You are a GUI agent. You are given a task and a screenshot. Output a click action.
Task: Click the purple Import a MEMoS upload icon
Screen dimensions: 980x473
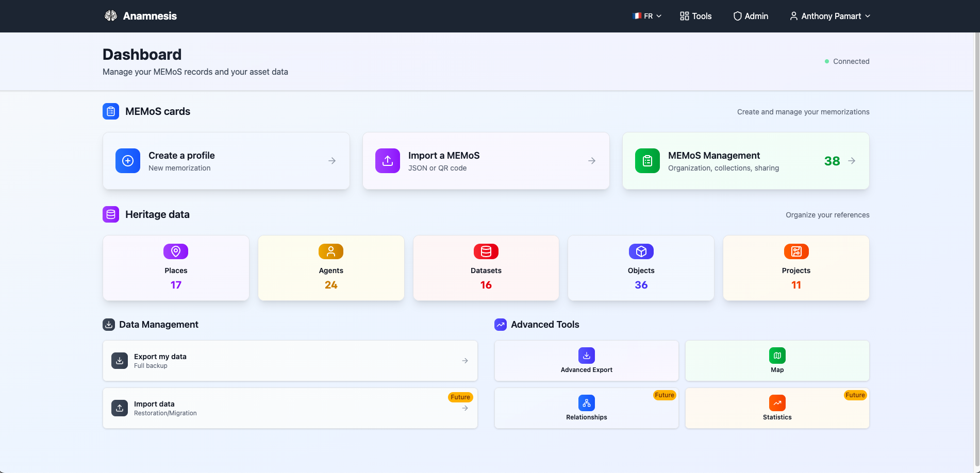click(x=388, y=161)
